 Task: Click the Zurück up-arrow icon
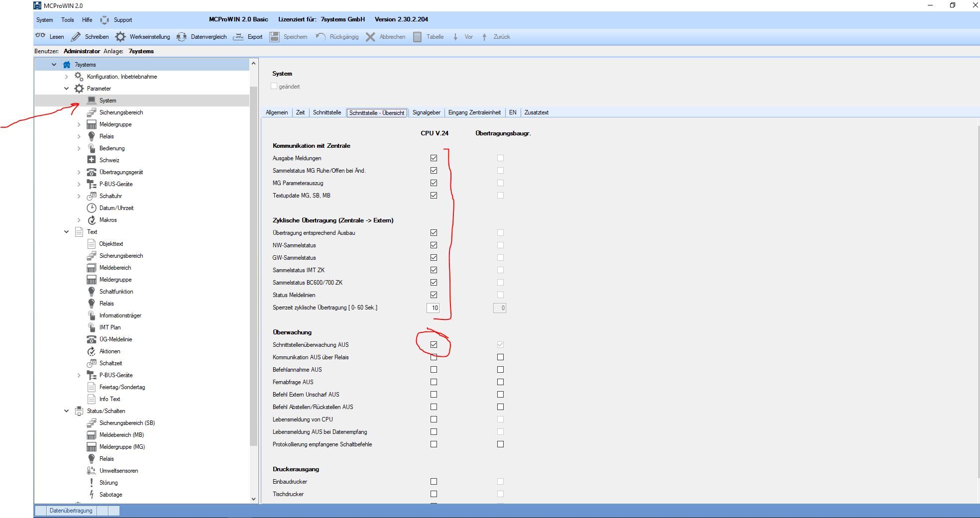(484, 37)
